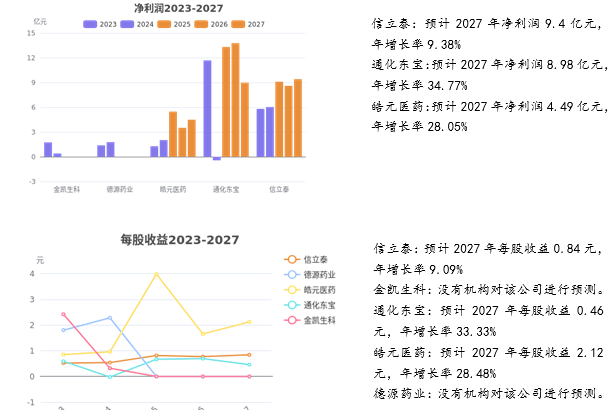The width and height of the screenshot is (616, 410).
Task: Toggle the 2024 series in the bar chart legend
Action: click(137, 24)
